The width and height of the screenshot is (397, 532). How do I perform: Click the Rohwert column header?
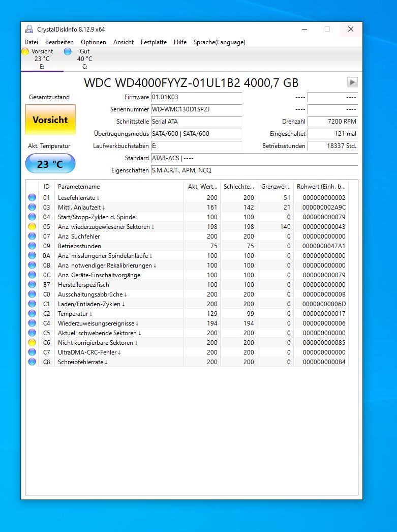pos(321,187)
